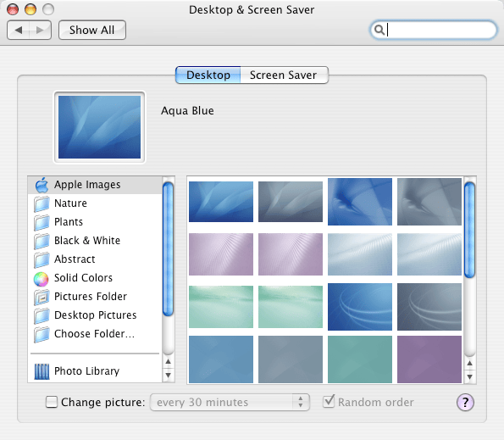504x440 pixels.
Task: Choose the second green thumbnail in third row
Action: pyautogui.click(x=291, y=307)
